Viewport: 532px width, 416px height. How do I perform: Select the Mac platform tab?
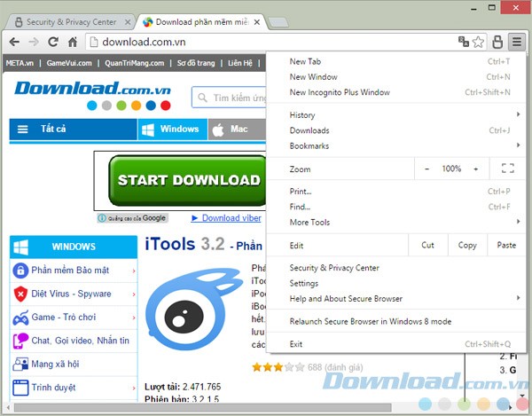[237, 130]
